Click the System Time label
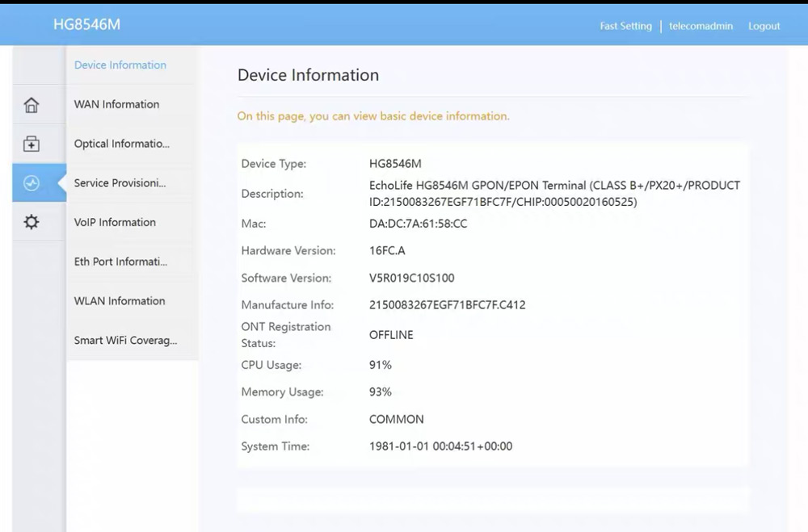Screen dimensions: 808x532 coord(276,446)
